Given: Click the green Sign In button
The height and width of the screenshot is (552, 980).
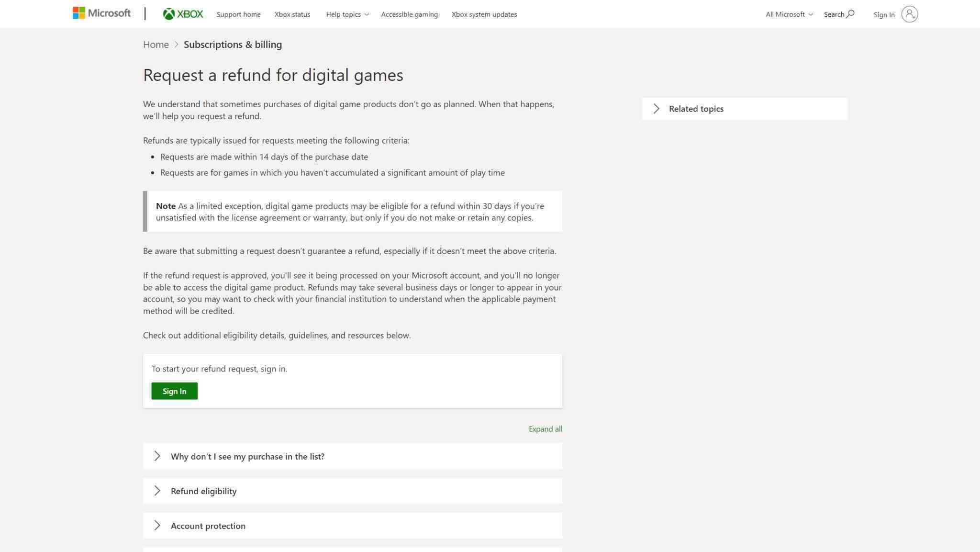Looking at the screenshot, I should tap(174, 391).
